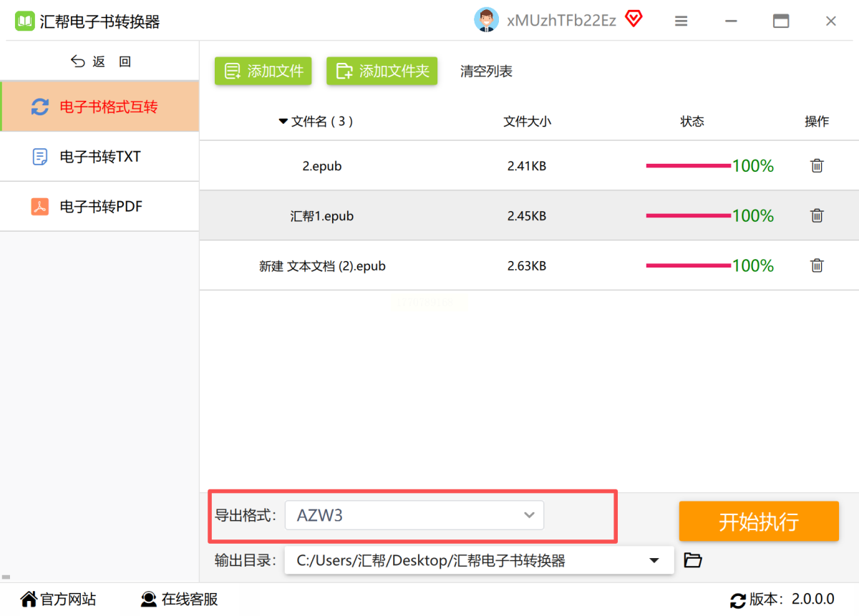Screen dimensions: 859x616
Task: Click trash icon for 汇帮1.epub
Action: [x=816, y=216]
